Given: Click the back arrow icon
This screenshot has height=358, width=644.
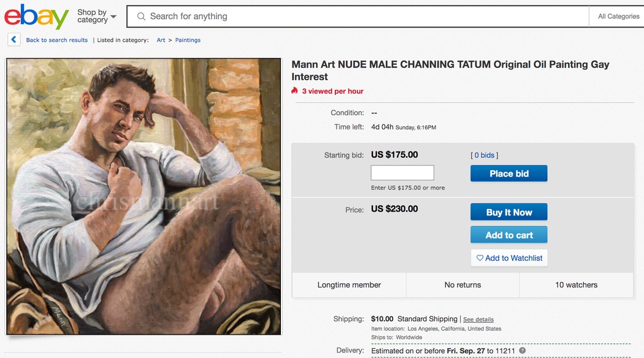Looking at the screenshot, I should (x=14, y=40).
